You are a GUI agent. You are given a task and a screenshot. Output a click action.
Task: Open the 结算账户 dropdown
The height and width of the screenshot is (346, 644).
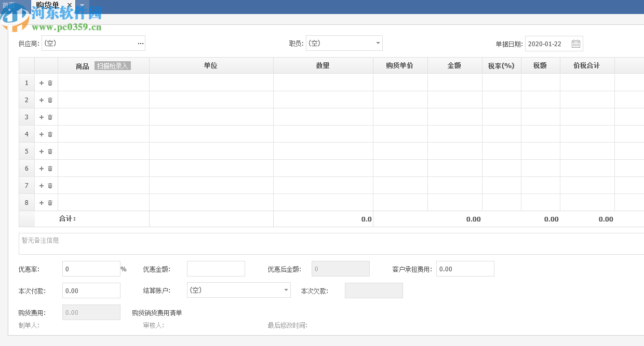285,290
